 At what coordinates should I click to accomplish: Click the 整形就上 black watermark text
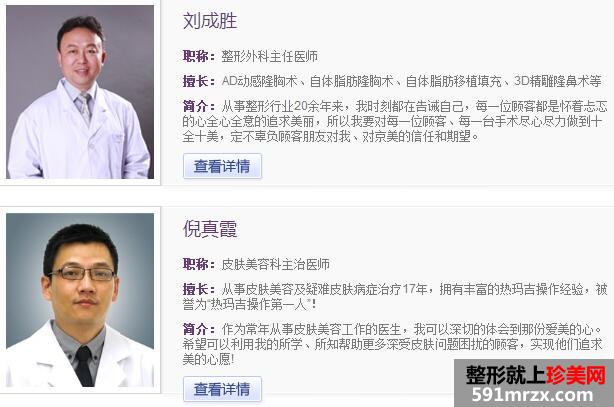505,375
